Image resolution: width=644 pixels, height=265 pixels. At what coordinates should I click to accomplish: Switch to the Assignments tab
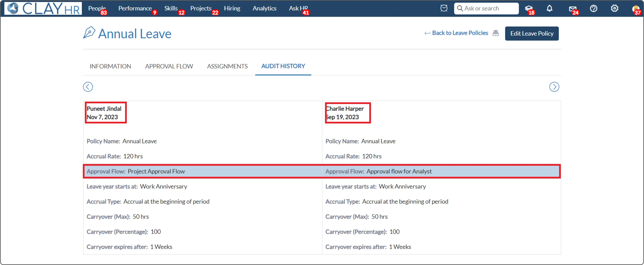(227, 66)
